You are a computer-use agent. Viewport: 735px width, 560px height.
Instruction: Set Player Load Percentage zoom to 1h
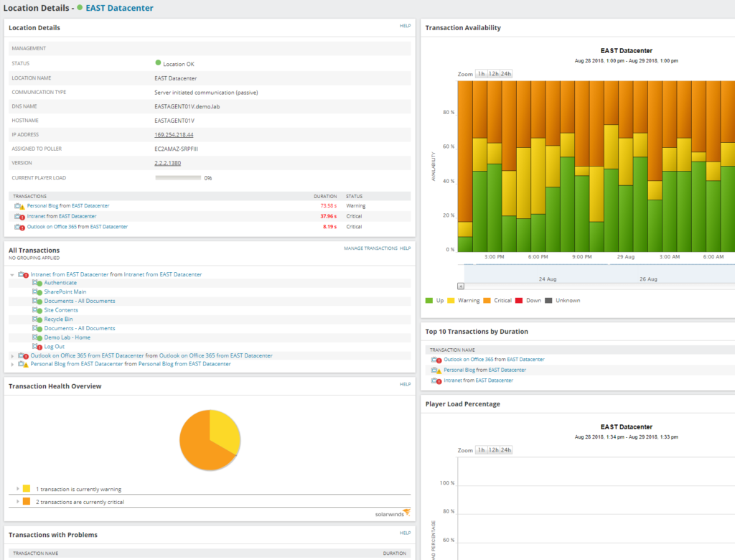[482, 449]
